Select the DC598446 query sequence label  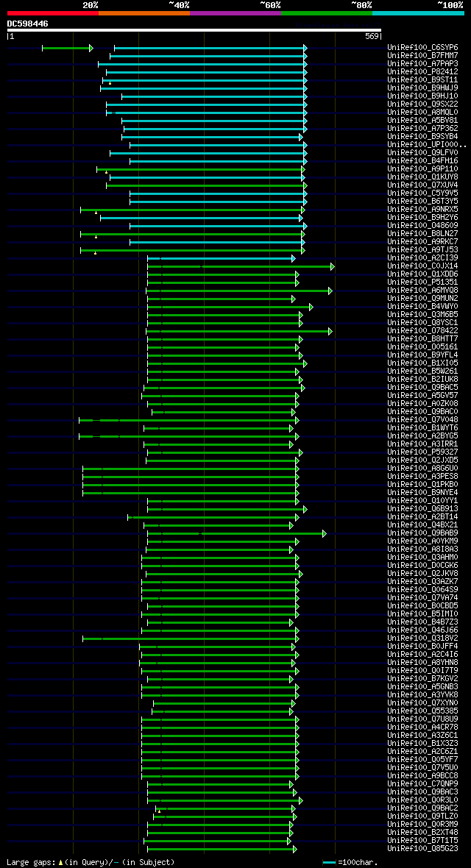28,24
